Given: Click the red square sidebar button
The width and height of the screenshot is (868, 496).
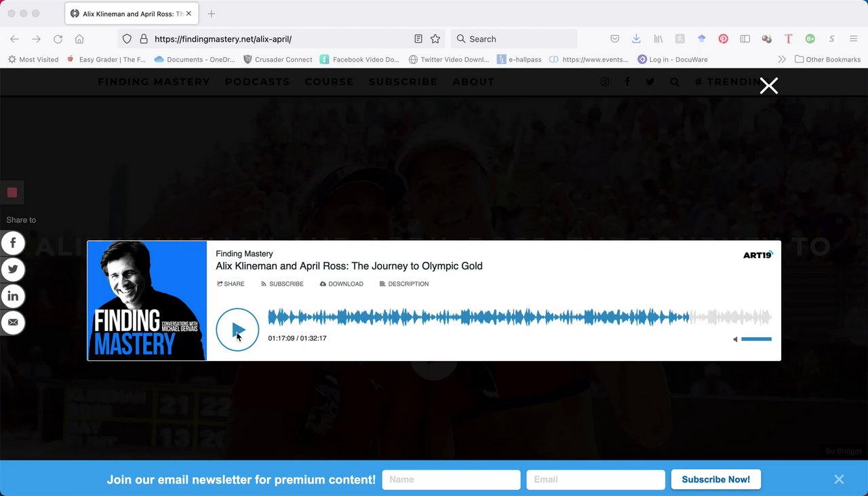Looking at the screenshot, I should [12, 193].
